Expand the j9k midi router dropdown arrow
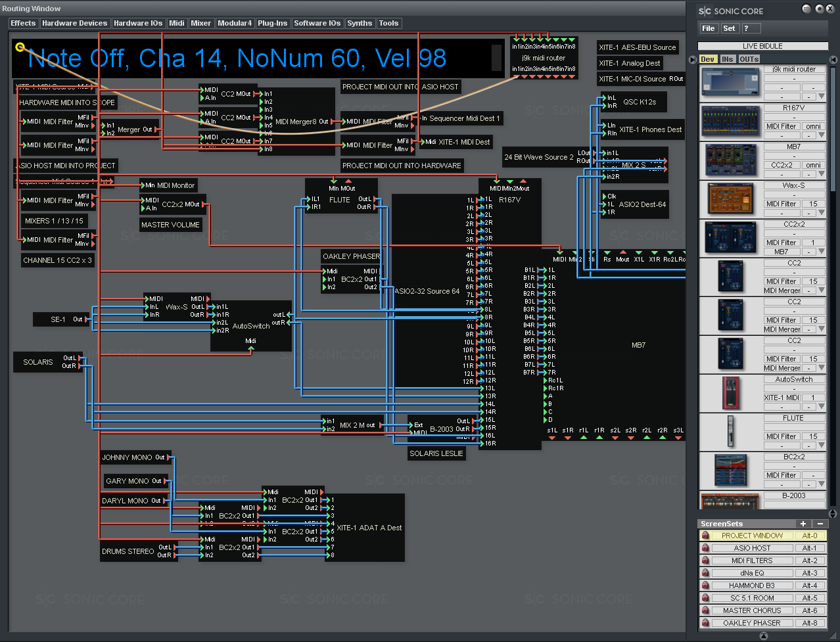The height and width of the screenshot is (642, 840). tap(821, 97)
